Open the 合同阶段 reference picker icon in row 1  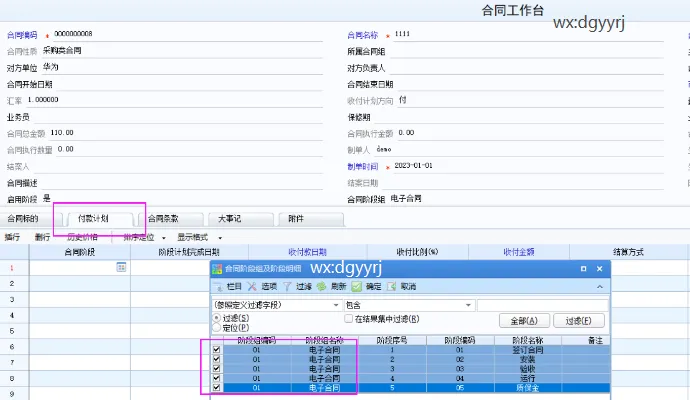coord(121,267)
